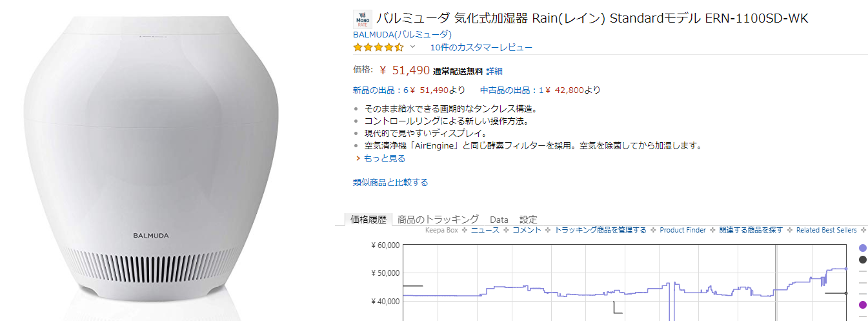Open the 10件のカスタマーレビュー link
Screen dimensions: 868x321
pyautogui.click(x=481, y=47)
